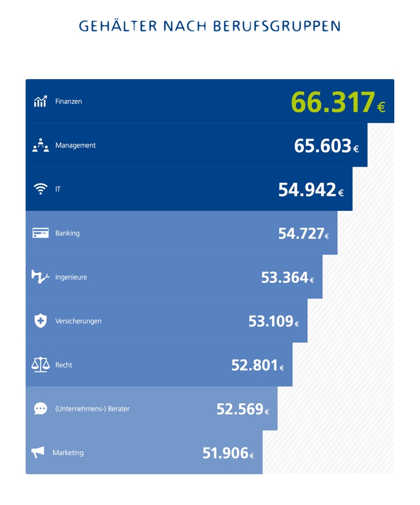Click the 'Ingenieure' text label
Viewport: 420px width, 505px height.
click(71, 277)
